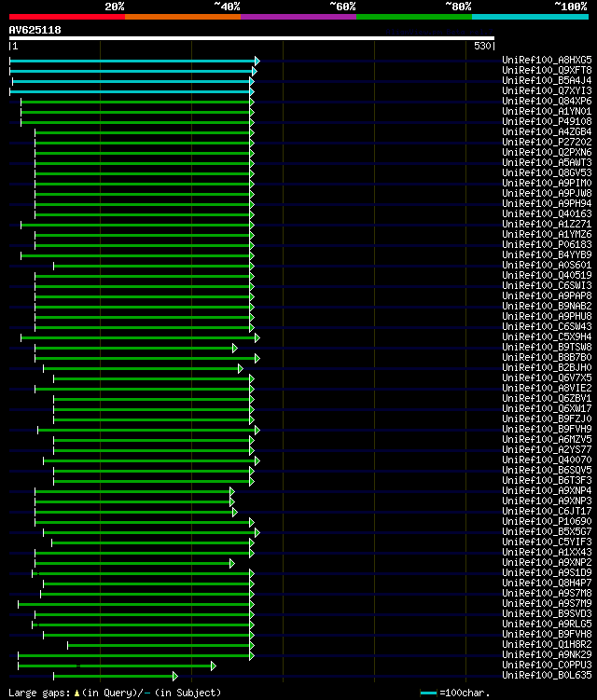Click the UniRef100_C5X9H4 label
Screen dimensions: 597x700
click(x=547, y=337)
